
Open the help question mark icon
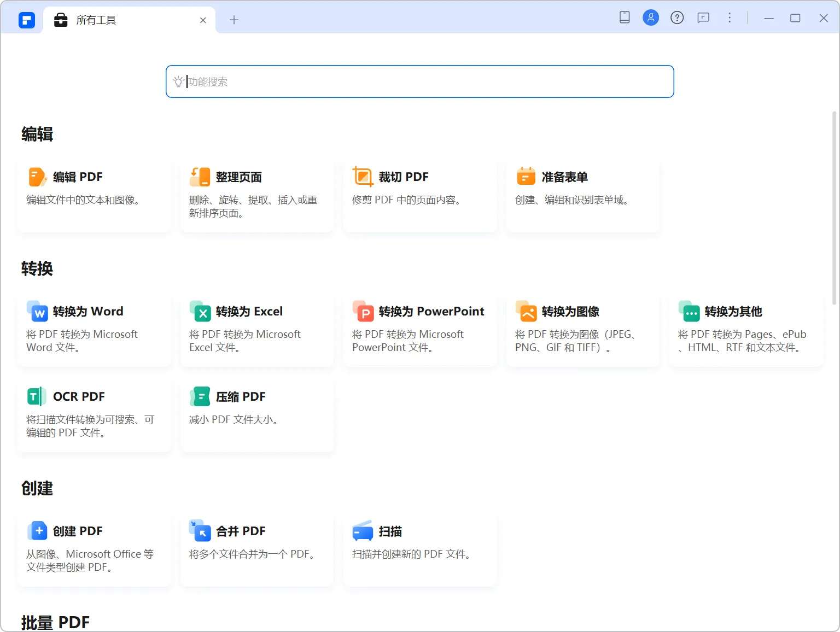(x=677, y=18)
